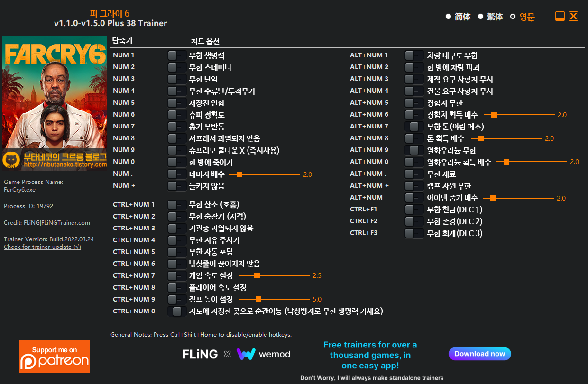The height and width of the screenshot is (384, 588).
Task: Toggle 슈프리모 쿨다운 X switch
Action: click(x=177, y=150)
